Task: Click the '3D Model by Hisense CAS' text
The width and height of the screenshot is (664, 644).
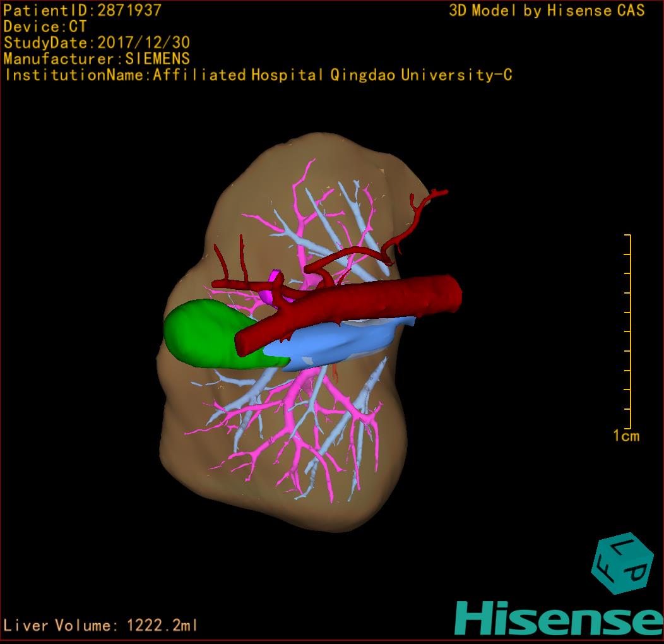Action: [547, 10]
